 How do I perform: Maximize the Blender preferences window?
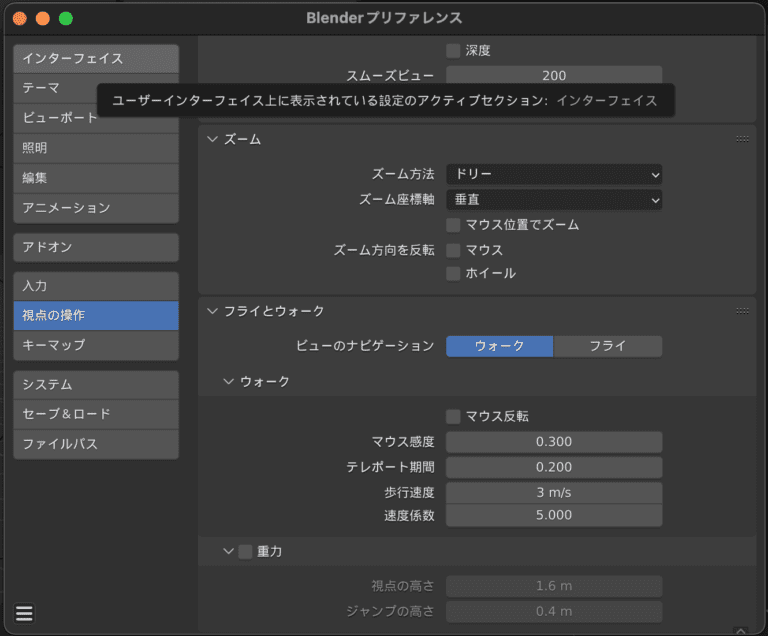click(66, 19)
